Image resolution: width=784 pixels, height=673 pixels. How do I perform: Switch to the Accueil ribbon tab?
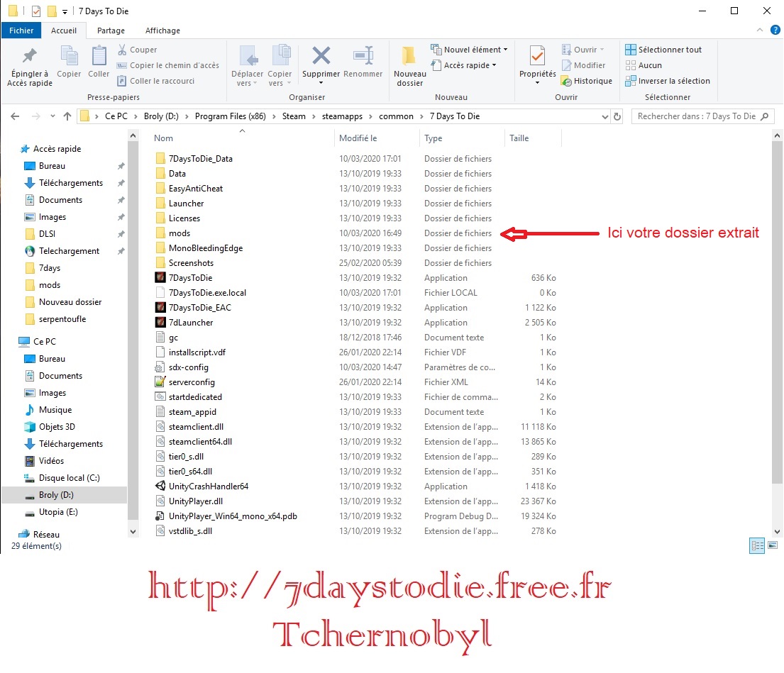coord(64,30)
